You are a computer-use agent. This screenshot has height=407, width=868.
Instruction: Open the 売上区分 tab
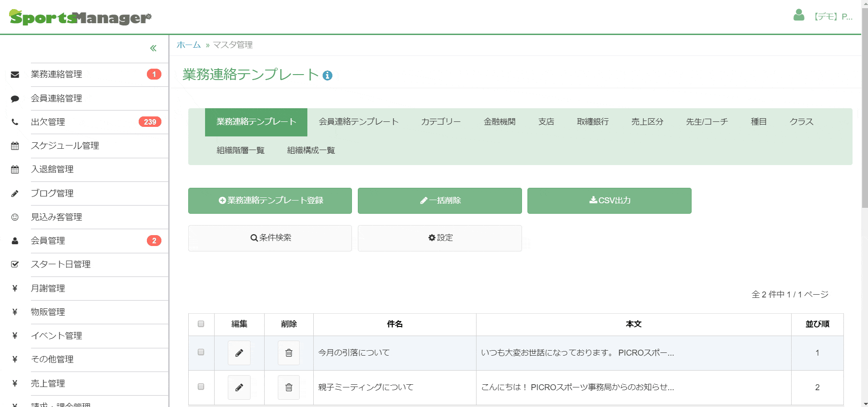[x=647, y=122]
